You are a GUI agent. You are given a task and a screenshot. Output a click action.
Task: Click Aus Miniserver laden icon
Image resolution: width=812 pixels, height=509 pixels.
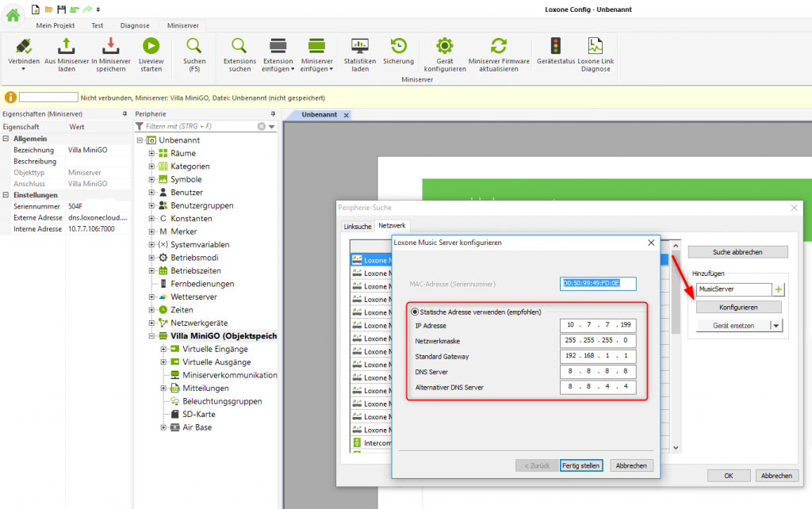[x=67, y=47]
